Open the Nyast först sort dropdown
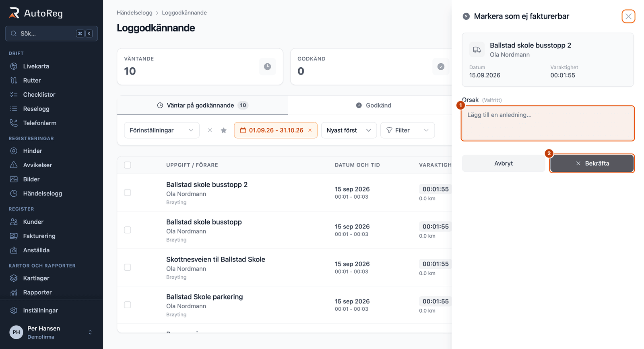This screenshot has width=644, height=349. [x=349, y=130]
